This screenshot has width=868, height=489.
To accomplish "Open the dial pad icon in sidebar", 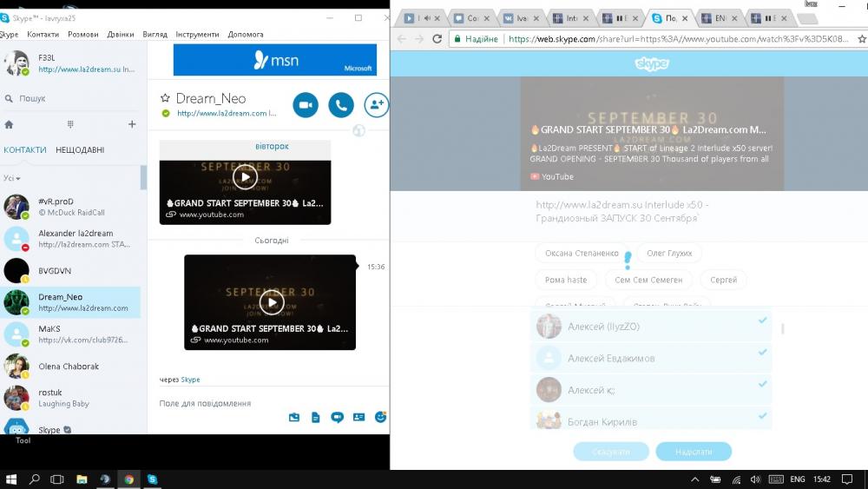I will tap(70, 125).
